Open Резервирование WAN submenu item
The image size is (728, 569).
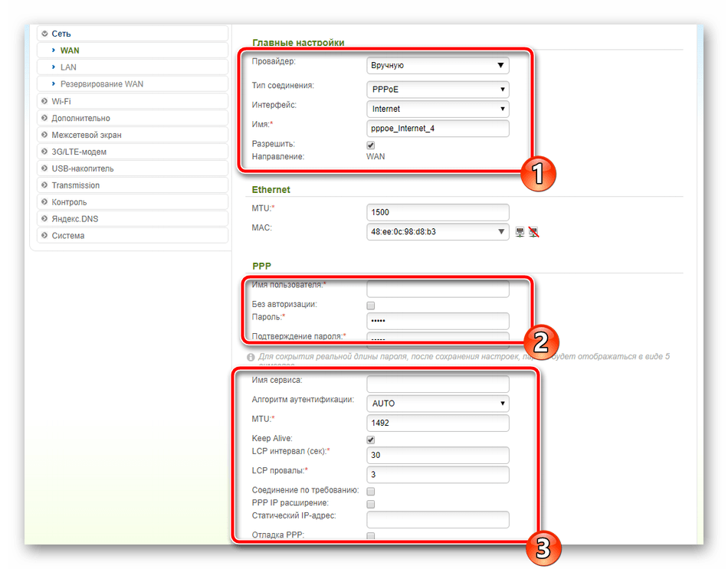pos(133,83)
